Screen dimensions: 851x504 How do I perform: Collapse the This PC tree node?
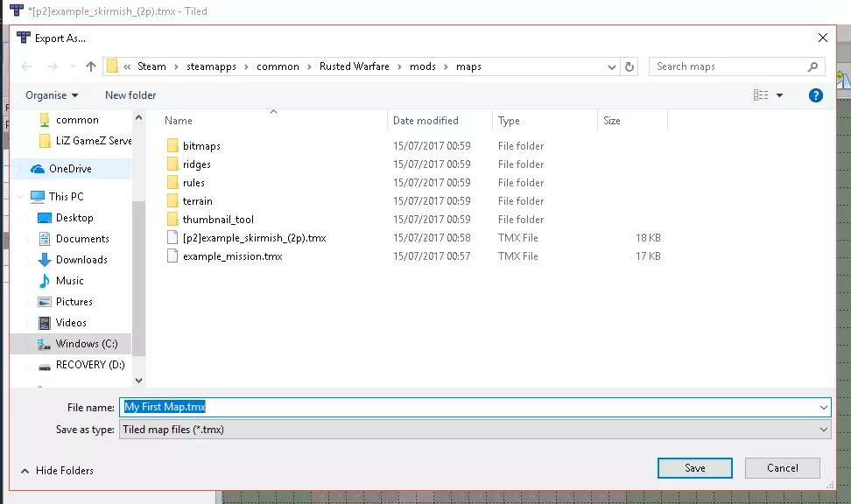(19, 197)
